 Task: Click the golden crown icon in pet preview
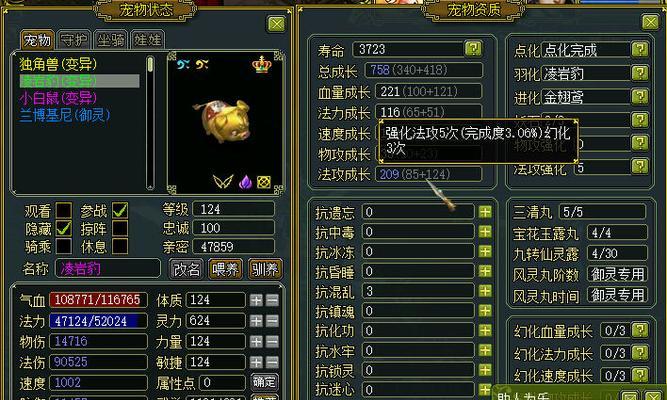(262, 65)
